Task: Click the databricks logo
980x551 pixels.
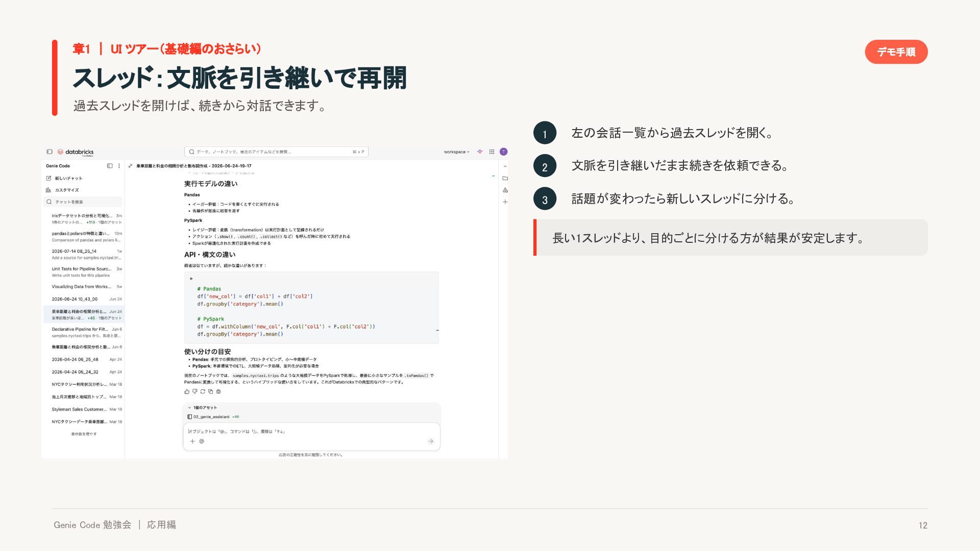Action: point(76,152)
